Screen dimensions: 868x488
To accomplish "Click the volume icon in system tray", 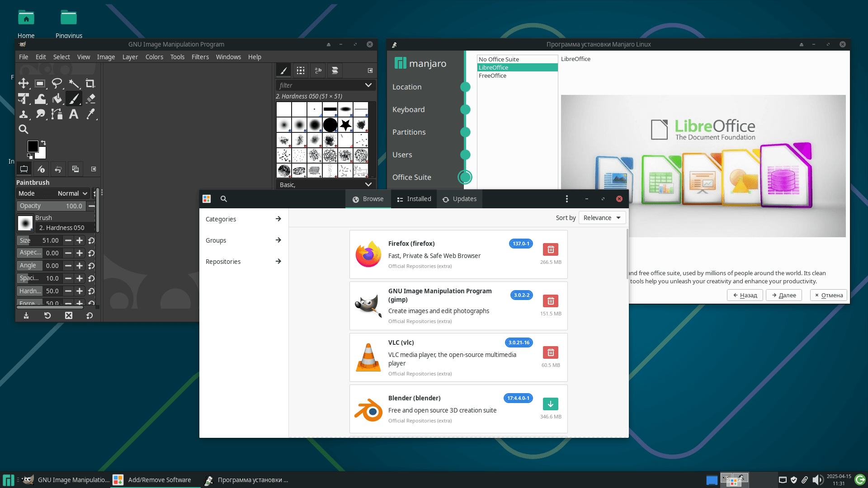I will [x=817, y=480].
